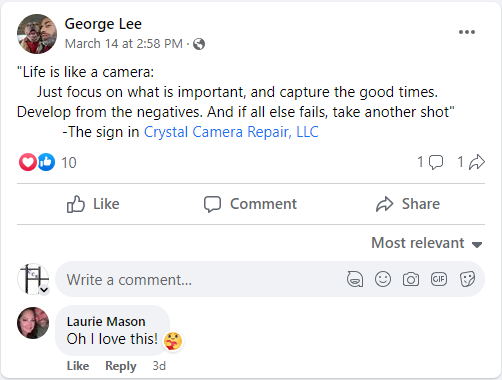
Task: Open the GIF picker in comment box
Action: coord(439,279)
